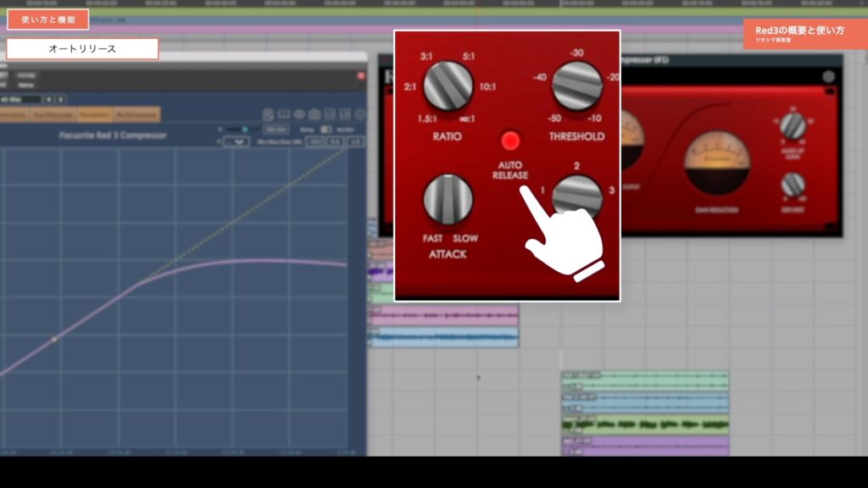
Task: Open plugin settings via the gear icon
Action: tap(828, 77)
